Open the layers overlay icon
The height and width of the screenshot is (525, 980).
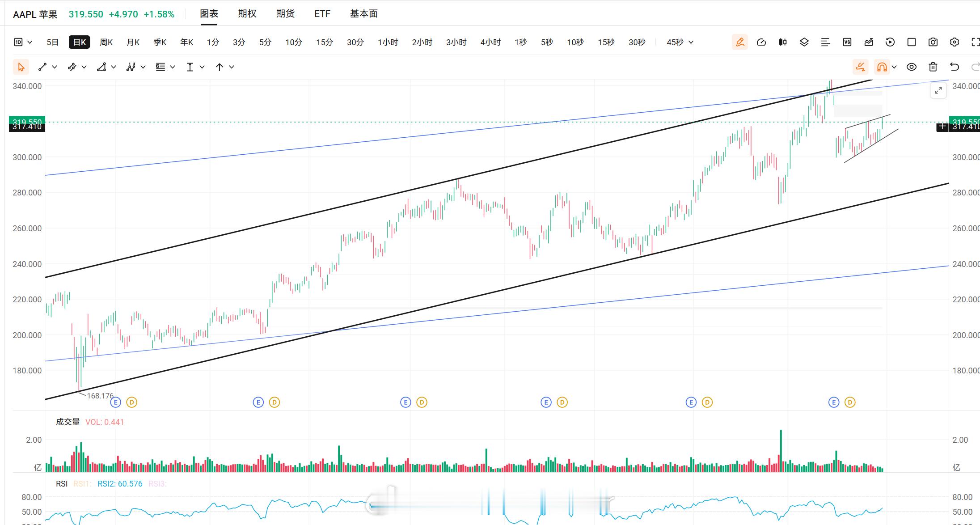click(x=804, y=42)
